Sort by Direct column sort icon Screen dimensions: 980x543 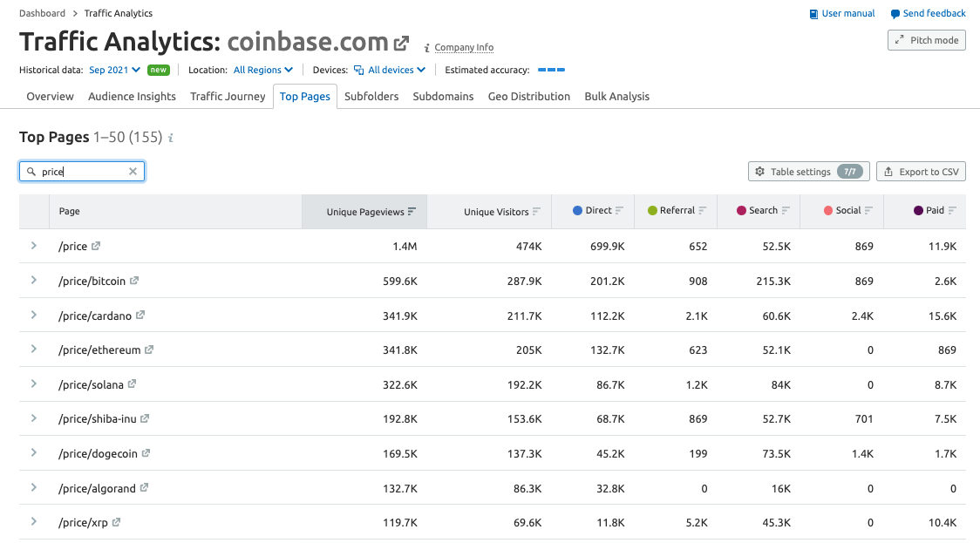619,211
